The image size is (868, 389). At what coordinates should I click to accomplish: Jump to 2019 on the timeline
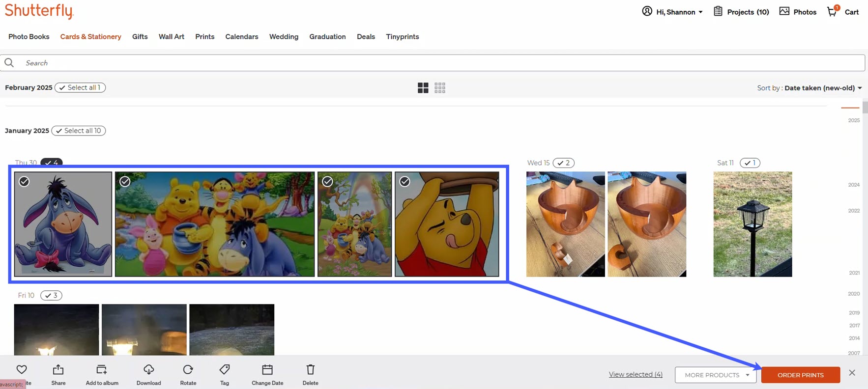(x=854, y=312)
